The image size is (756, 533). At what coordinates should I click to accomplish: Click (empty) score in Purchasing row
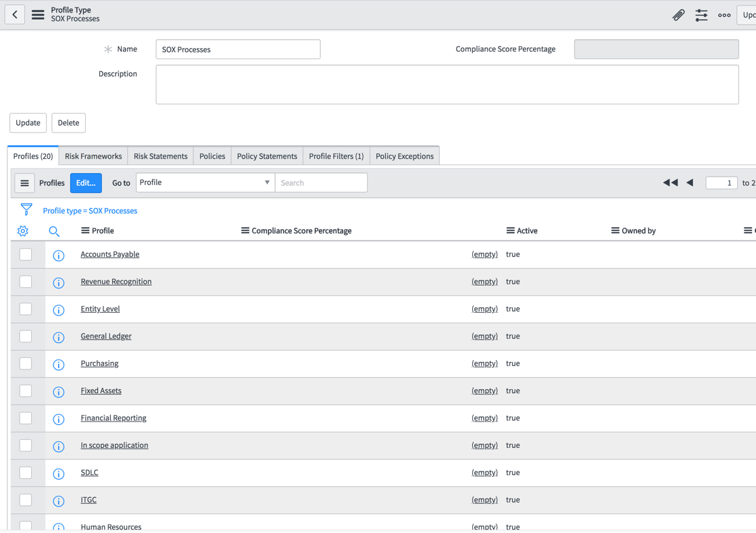pyautogui.click(x=484, y=363)
